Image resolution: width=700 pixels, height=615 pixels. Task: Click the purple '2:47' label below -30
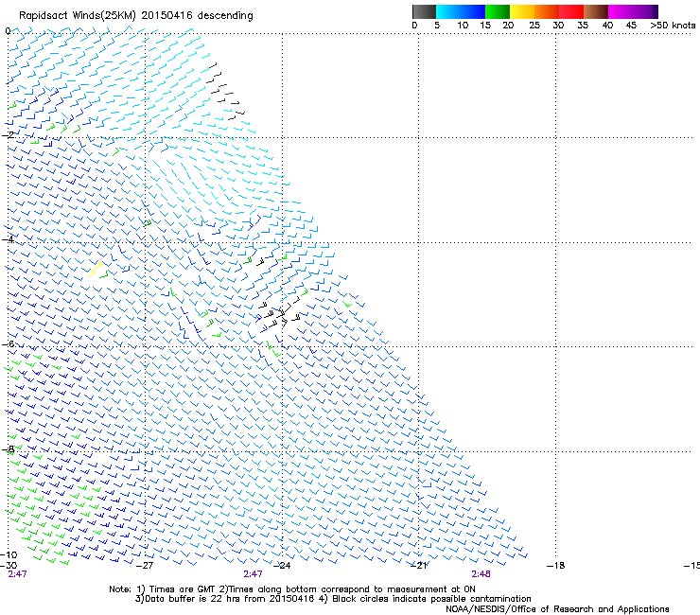tap(17, 574)
